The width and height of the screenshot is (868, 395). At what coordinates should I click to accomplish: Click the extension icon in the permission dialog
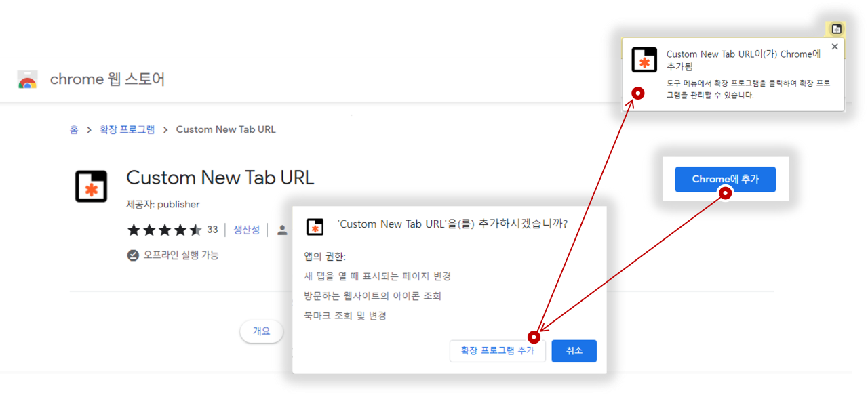(x=315, y=227)
